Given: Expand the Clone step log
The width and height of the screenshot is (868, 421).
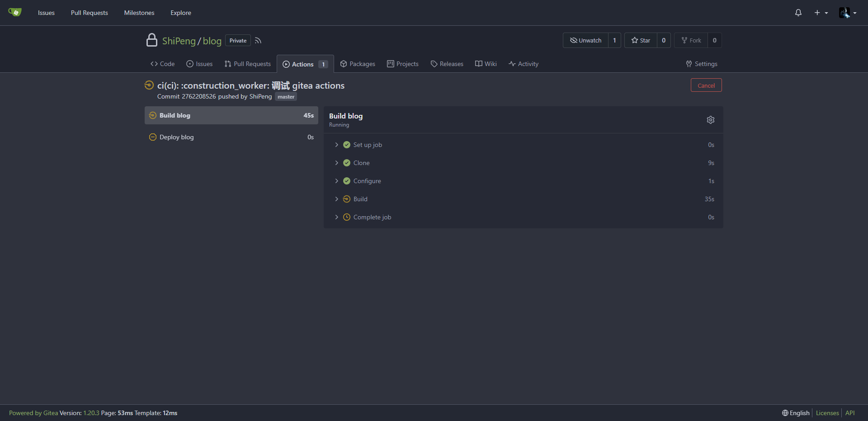Looking at the screenshot, I should point(361,163).
